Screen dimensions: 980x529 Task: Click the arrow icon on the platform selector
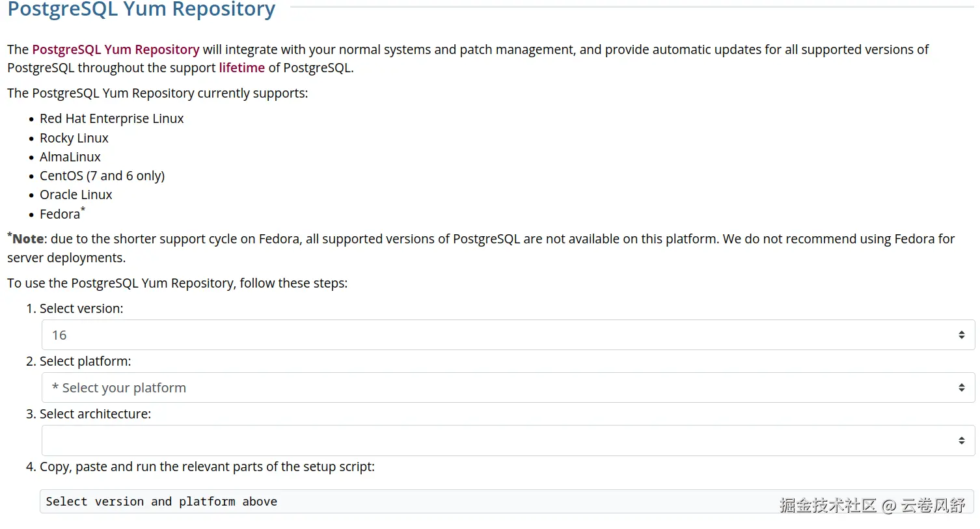pyautogui.click(x=961, y=388)
